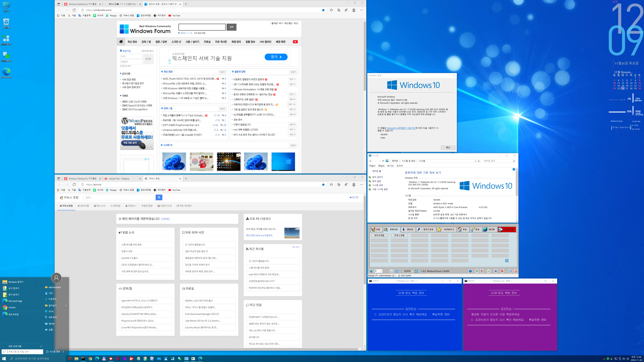Viewport: 644px width, 362px height.
Task: Click the 로그인 link on 리눅스 포럼
Action: click(x=354, y=197)
